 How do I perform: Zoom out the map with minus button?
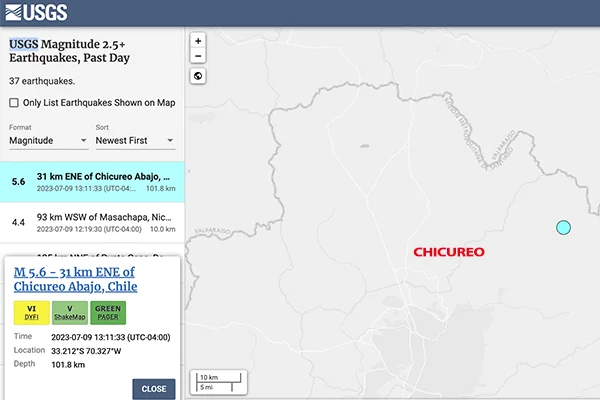[x=198, y=56]
